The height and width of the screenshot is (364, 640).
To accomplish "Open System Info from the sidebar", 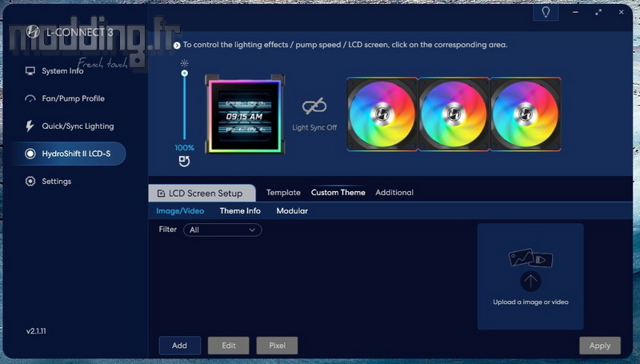I will coord(62,71).
